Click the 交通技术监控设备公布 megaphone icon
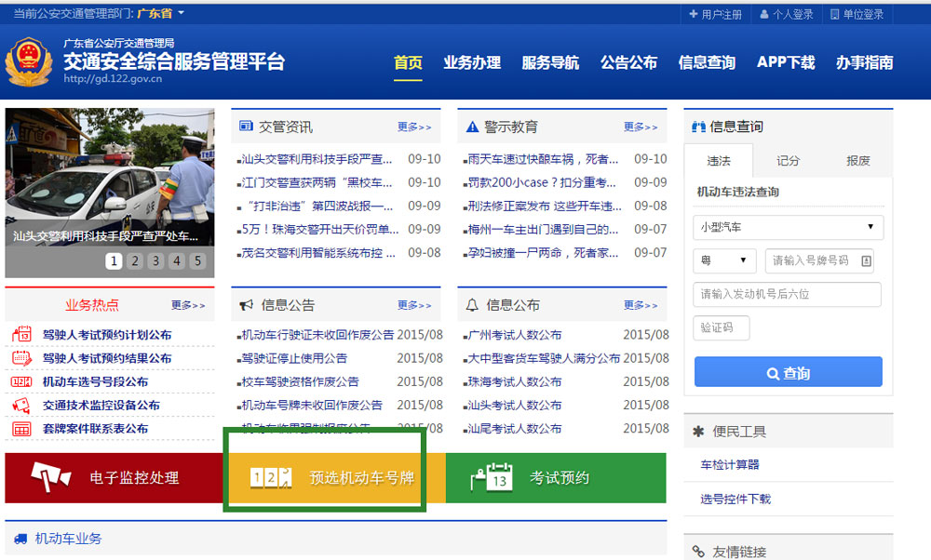Viewport: 931px width, 560px height. pos(21,405)
